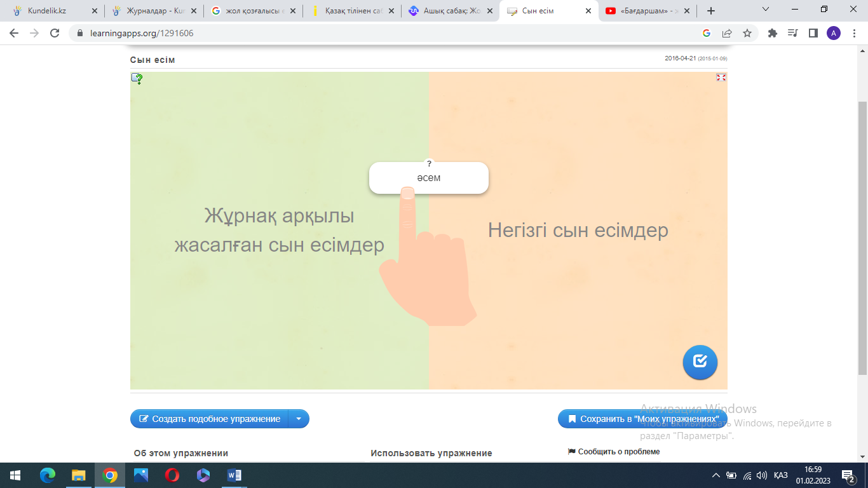The height and width of the screenshot is (488, 868).
Task: Click Сохранить в "Моих упражнениях" button
Action: tap(642, 419)
